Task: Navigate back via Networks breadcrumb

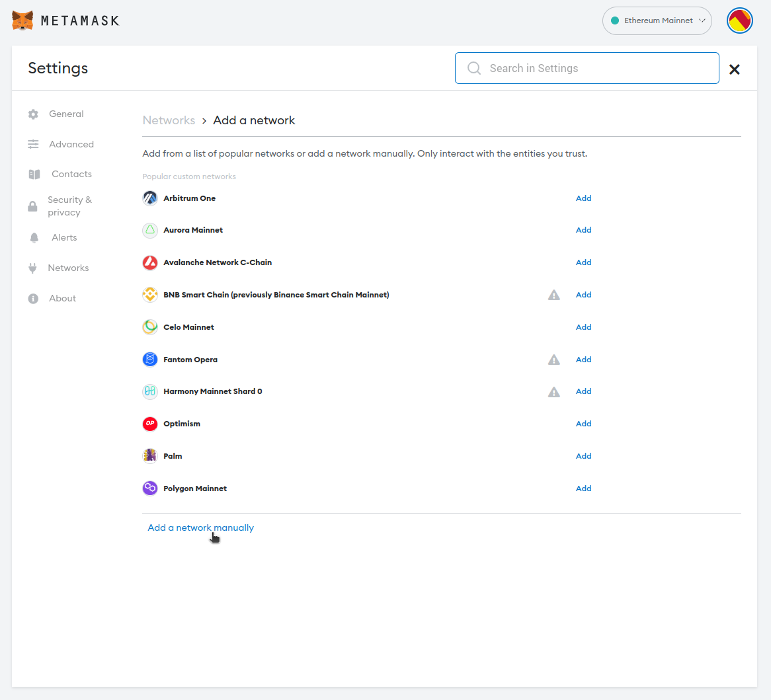Action: point(169,120)
